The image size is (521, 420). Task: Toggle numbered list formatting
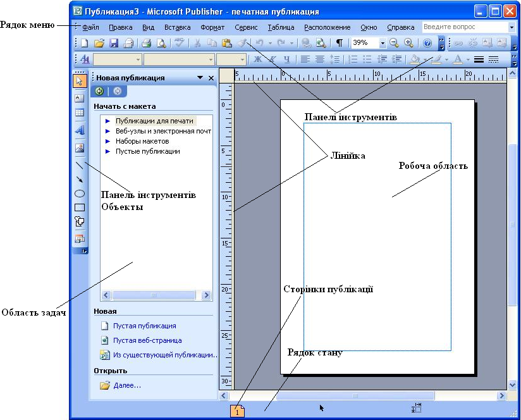point(353,60)
